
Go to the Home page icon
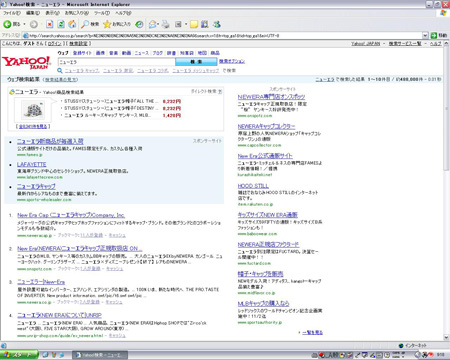coord(72,24)
